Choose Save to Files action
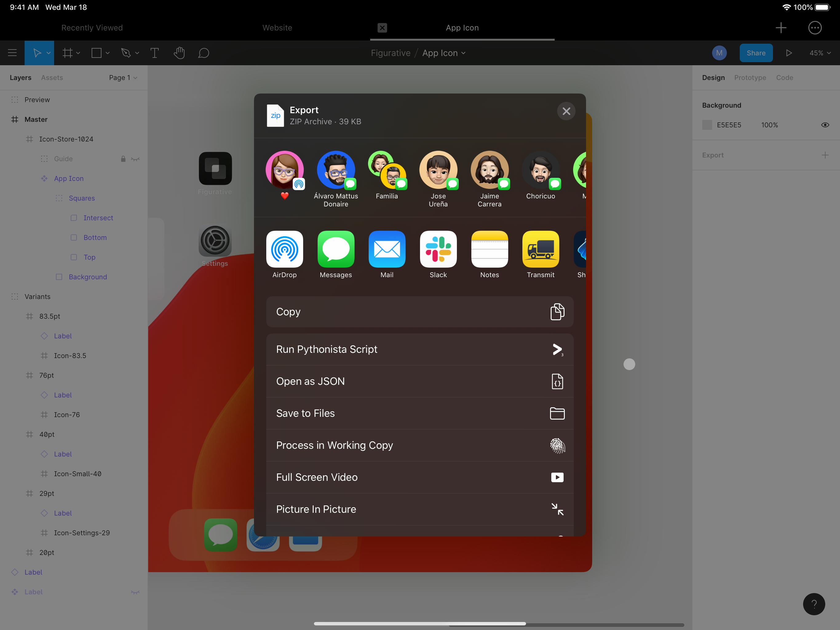Screen dimensions: 840x630 (420, 413)
